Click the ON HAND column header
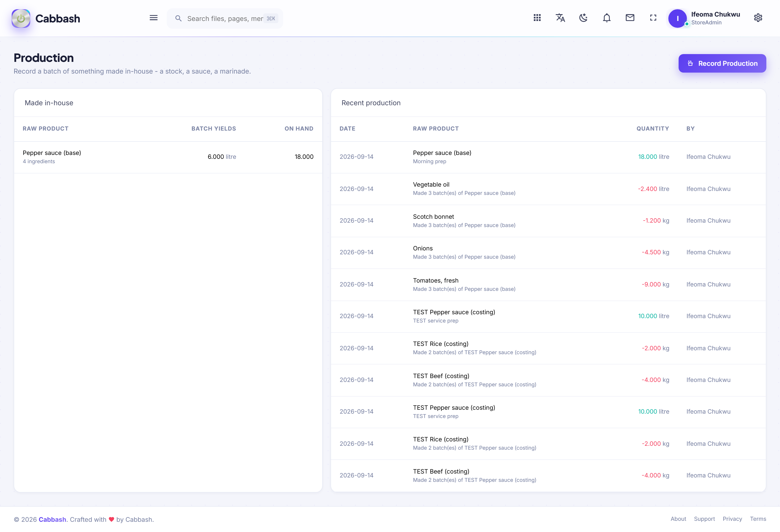Image resolution: width=780 pixels, height=532 pixels. (299, 128)
